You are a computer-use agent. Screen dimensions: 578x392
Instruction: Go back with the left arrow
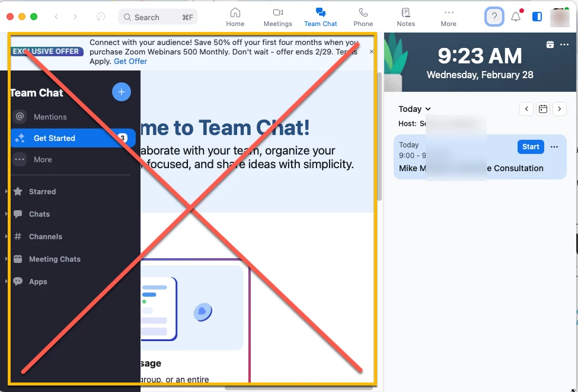click(x=56, y=17)
